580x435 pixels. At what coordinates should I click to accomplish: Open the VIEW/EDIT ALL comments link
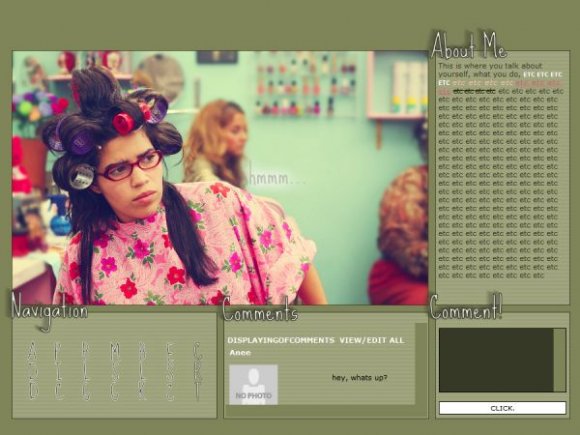coord(372,340)
